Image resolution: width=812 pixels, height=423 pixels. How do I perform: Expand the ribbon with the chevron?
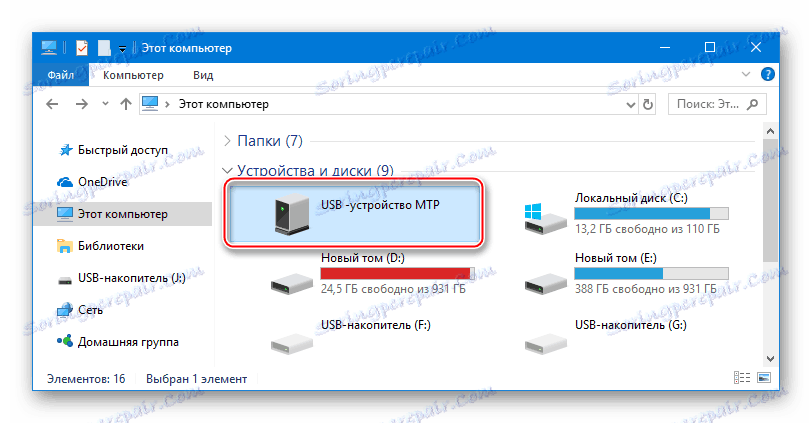coord(746,75)
